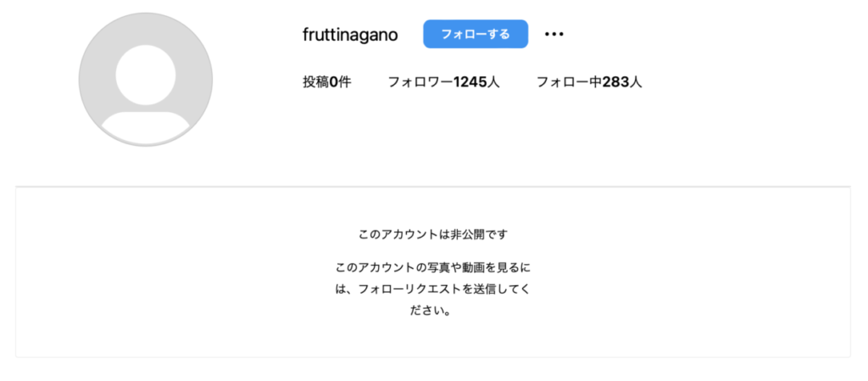Click empty area of the private account panel
The width and height of the screenshot is (868, 381).
tap(166, 277)
